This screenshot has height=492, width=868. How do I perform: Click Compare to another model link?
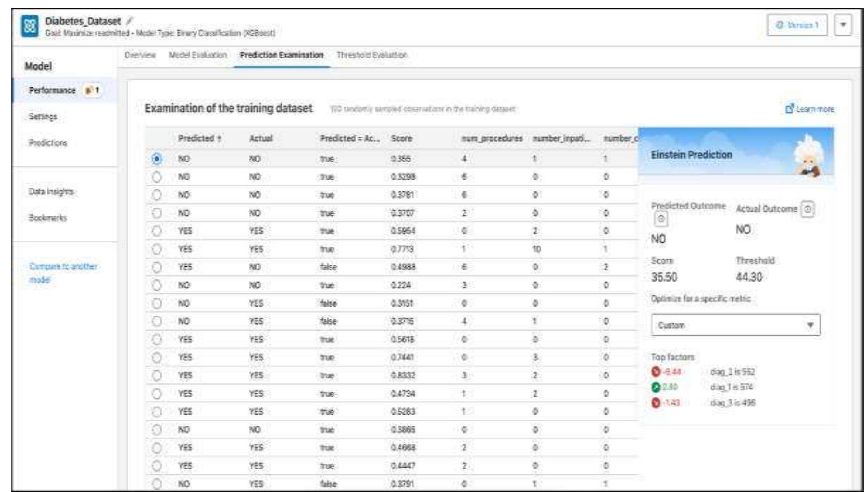pos(63,273)
